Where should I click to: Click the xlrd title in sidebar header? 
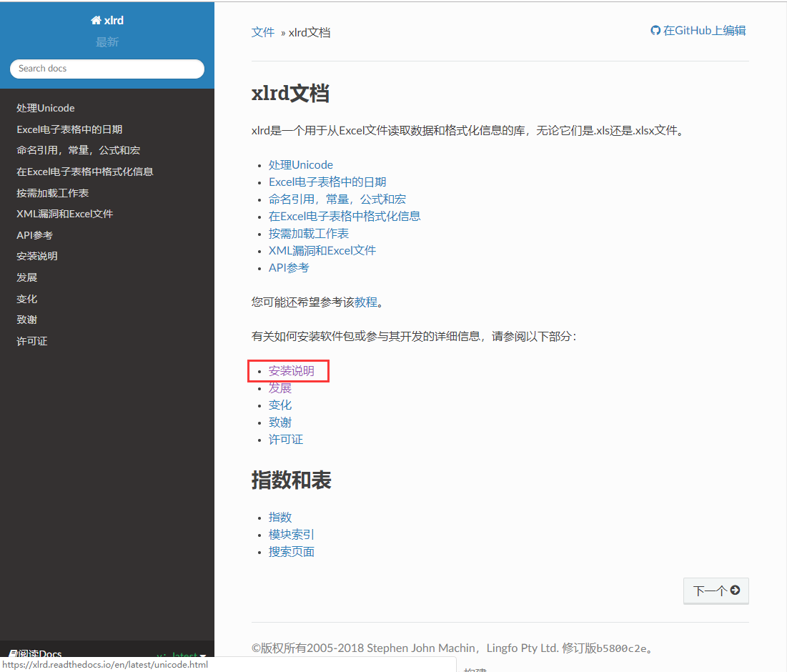[x=114, y=21]
